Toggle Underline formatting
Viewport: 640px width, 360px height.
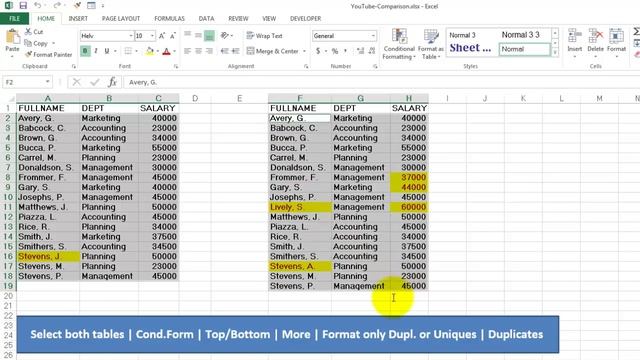107,51
